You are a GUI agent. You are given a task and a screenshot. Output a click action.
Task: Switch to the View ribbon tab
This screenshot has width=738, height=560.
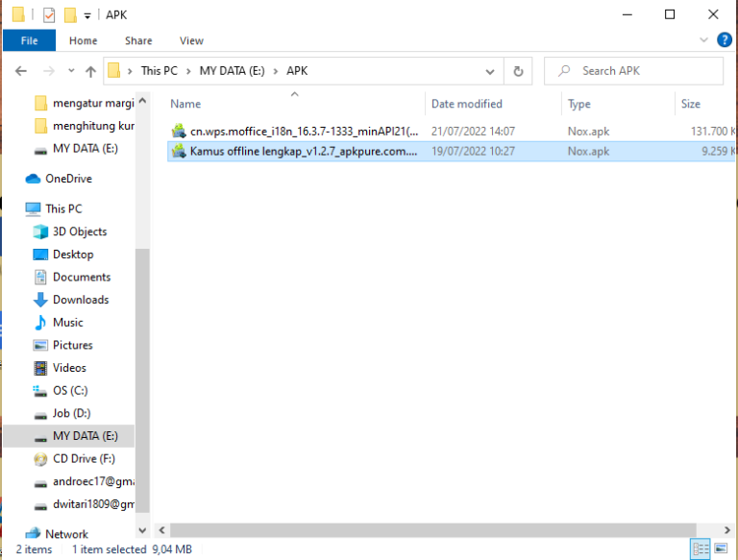pos(191,40)
